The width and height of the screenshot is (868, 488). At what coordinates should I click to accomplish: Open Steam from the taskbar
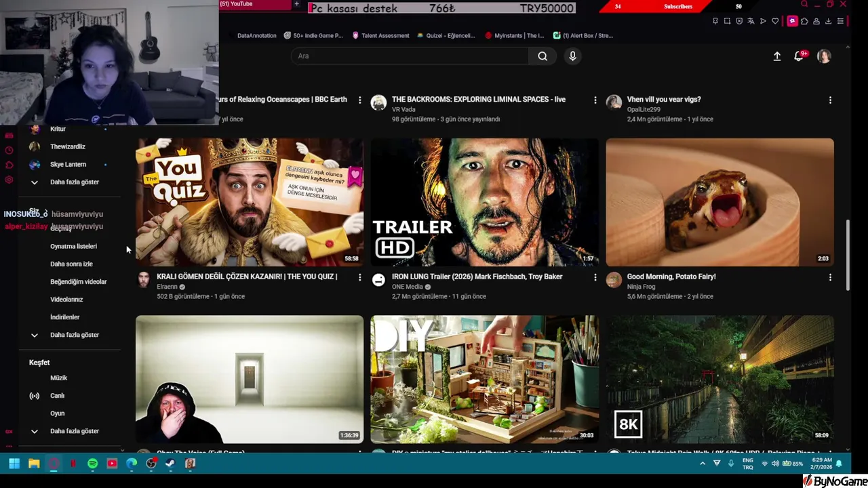pyautogui.click(x=170, y=464)
